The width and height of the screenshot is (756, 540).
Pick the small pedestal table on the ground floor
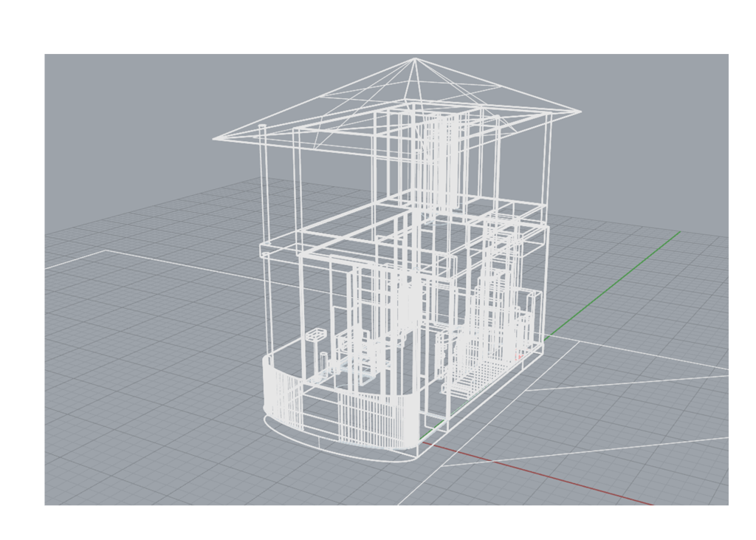(316, 336)
